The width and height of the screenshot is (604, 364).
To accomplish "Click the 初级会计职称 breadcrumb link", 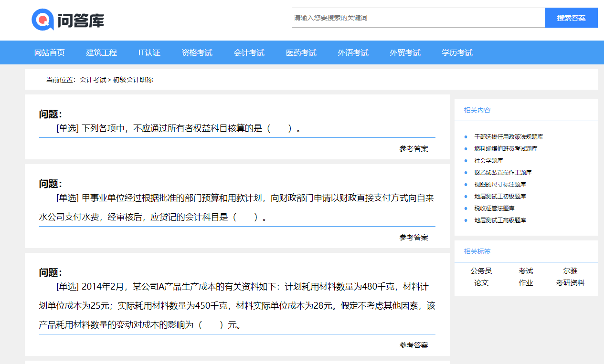I will click(x=133, y=80).
